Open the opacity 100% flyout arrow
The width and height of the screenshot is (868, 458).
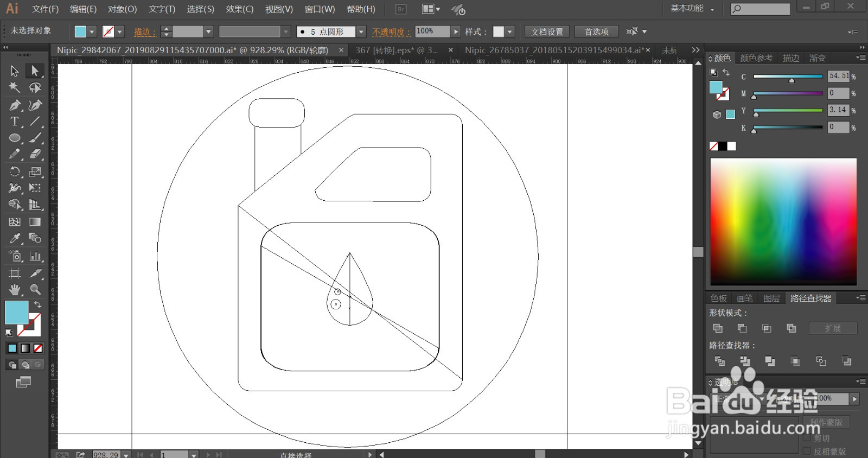tap(456, 32)
